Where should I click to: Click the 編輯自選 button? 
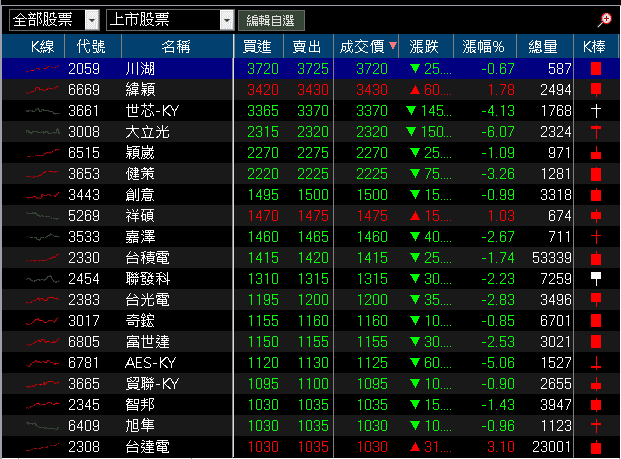point(271,20)
